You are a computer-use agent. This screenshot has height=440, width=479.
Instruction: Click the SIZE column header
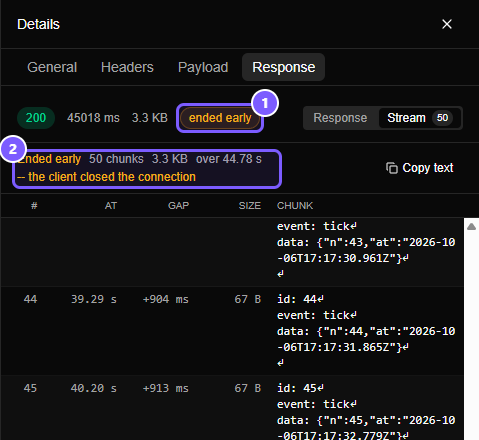click(250, 206)
